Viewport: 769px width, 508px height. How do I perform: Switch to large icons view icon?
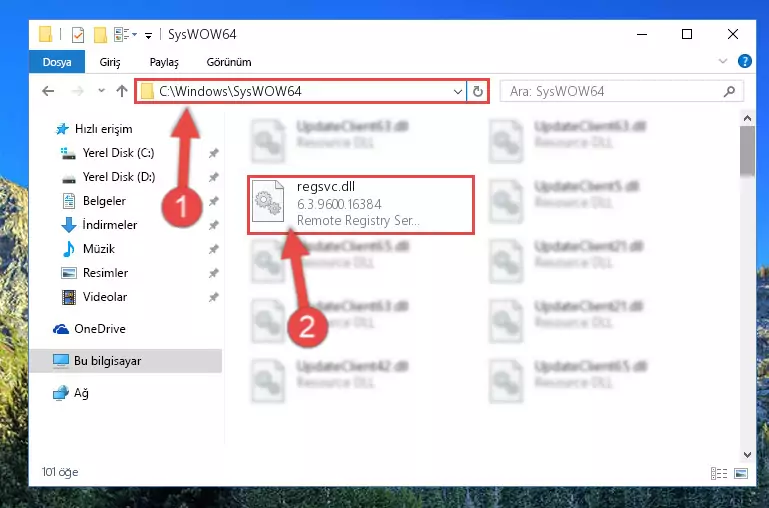click(741, 473)
